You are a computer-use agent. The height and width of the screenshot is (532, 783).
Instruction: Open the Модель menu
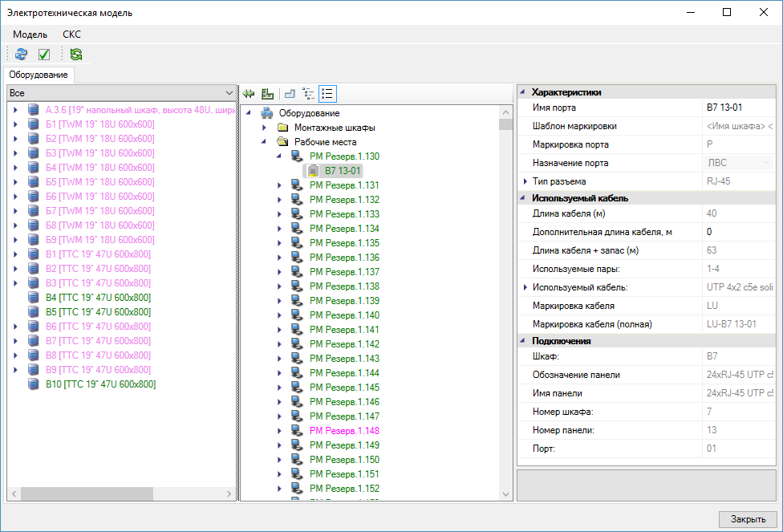30,35
